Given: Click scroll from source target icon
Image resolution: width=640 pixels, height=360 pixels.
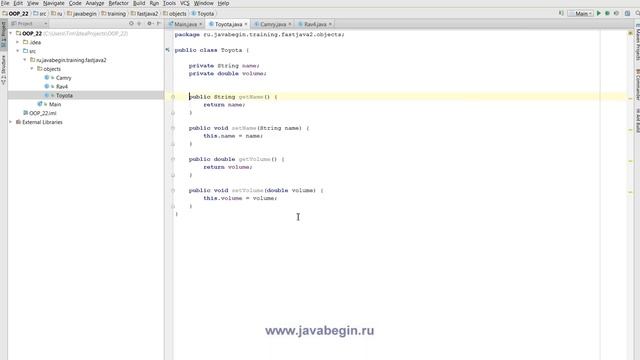Looking at the screenshot, I should (131, 24).
